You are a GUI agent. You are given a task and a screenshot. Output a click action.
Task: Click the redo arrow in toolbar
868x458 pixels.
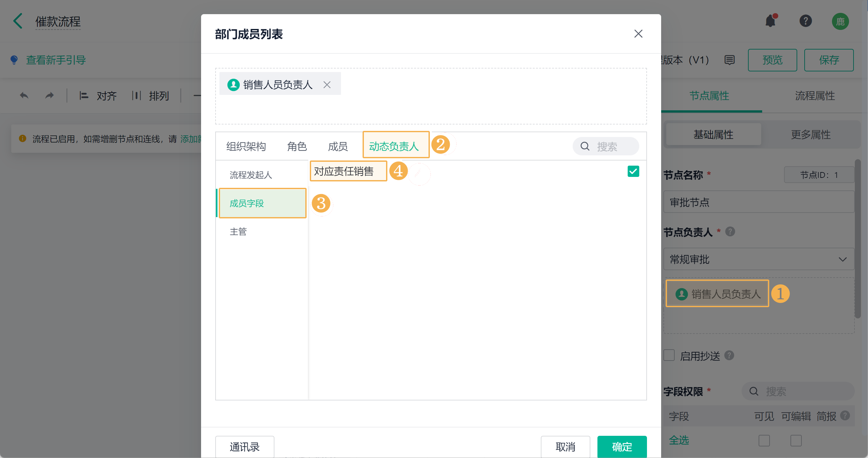[50, 96]
